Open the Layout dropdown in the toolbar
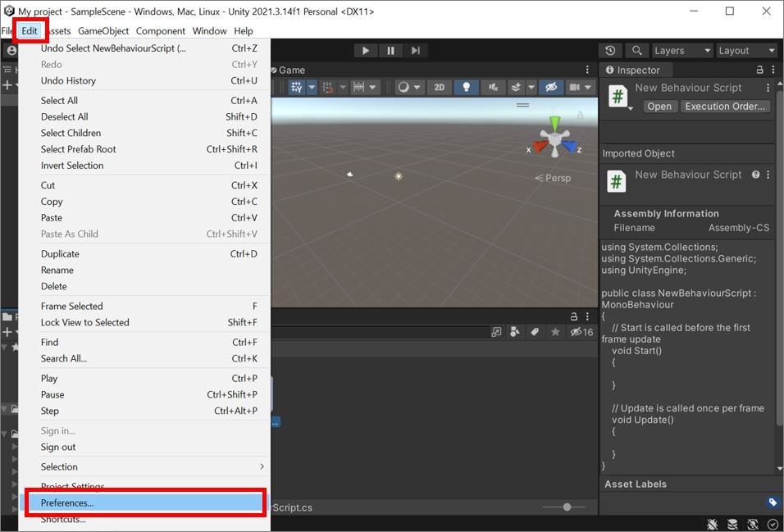This screenshot has height=532, width=784. [x=745, y=50]
